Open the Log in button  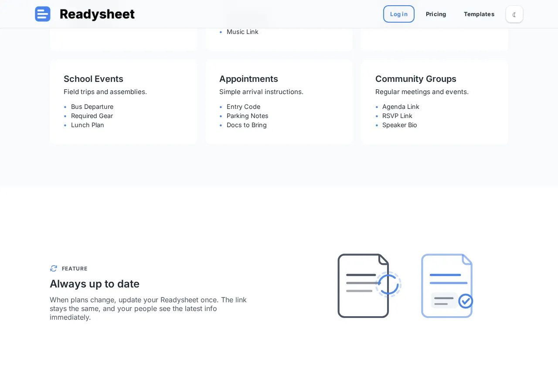click(x=399, y=14)
